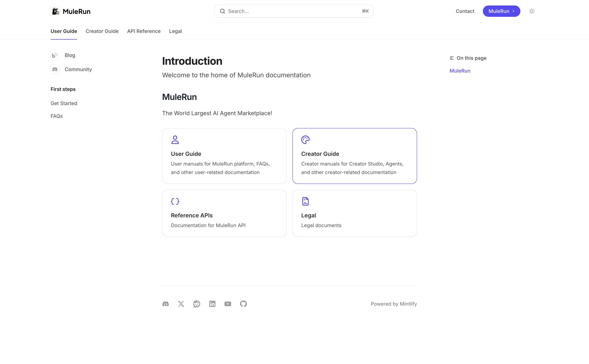Image resolution: width=589 pixels, height=364 pixels.
Task: Click the First steps sidebar heading
Action: click(63, 89)
